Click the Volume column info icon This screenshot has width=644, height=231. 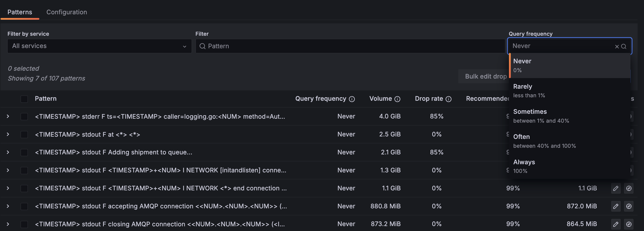coord(397,99)
